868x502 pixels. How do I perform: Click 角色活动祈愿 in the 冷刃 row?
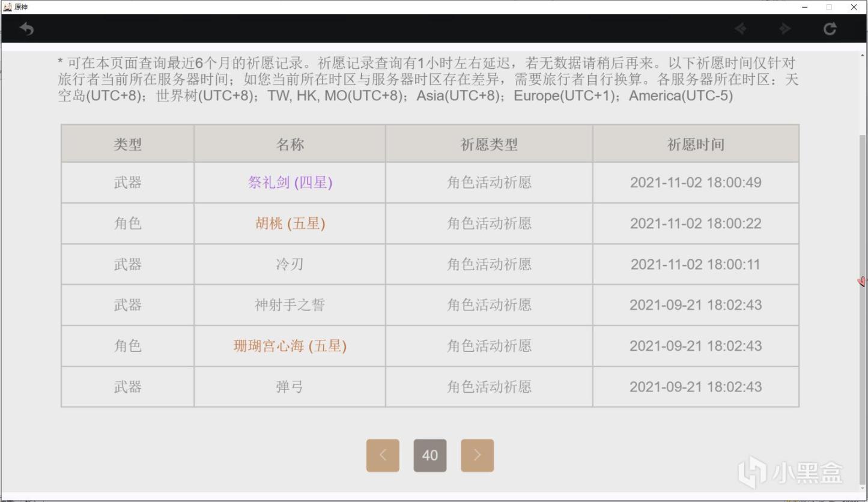click(x=489, y=264)
